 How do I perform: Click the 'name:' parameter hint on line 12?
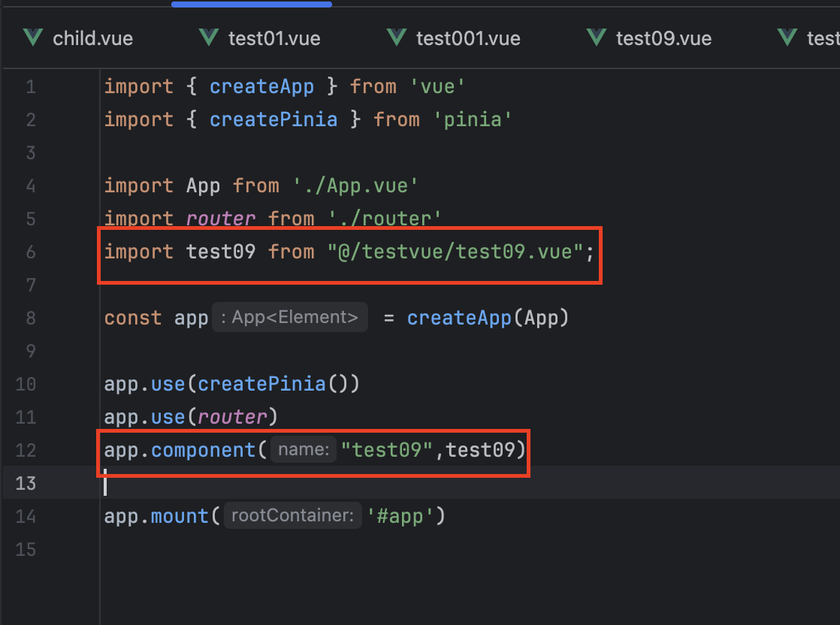303,450
